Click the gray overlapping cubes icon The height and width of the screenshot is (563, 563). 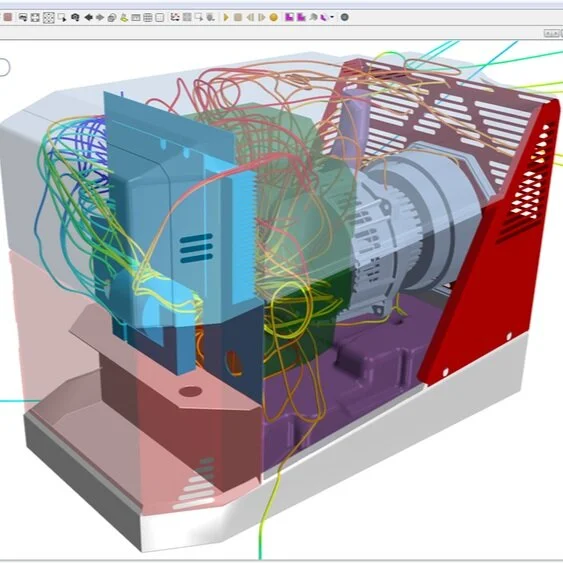[x=112, y=17]
